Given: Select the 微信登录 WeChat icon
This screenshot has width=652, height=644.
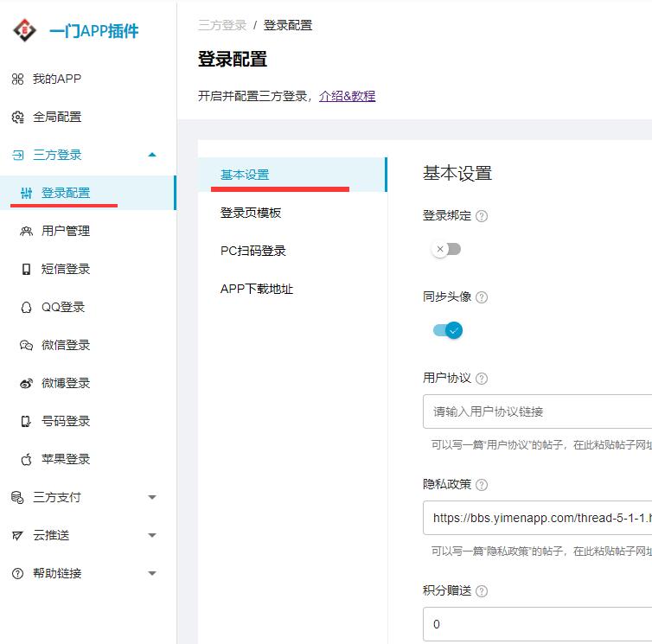Looking at the screenshot, I should pyautogui.click(x=26, y=345).
